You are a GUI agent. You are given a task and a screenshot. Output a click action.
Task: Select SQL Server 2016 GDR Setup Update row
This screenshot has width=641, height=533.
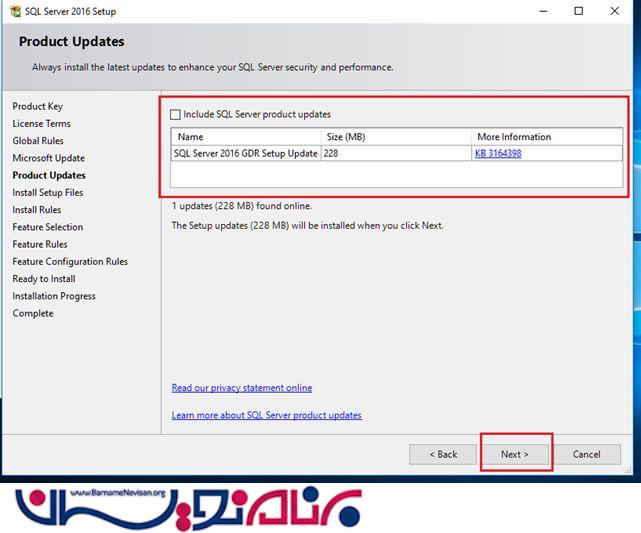(x=397, y=153)
